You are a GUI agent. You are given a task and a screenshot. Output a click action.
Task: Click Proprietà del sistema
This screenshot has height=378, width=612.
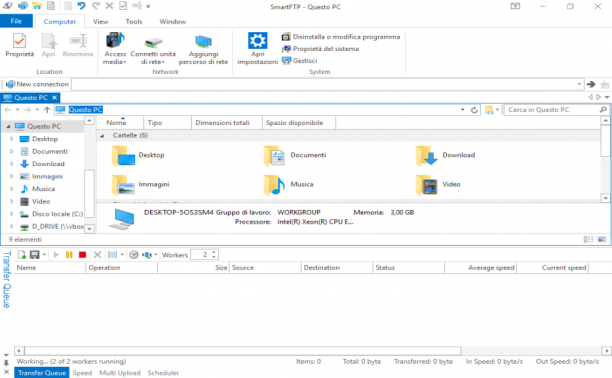(320, 49)
